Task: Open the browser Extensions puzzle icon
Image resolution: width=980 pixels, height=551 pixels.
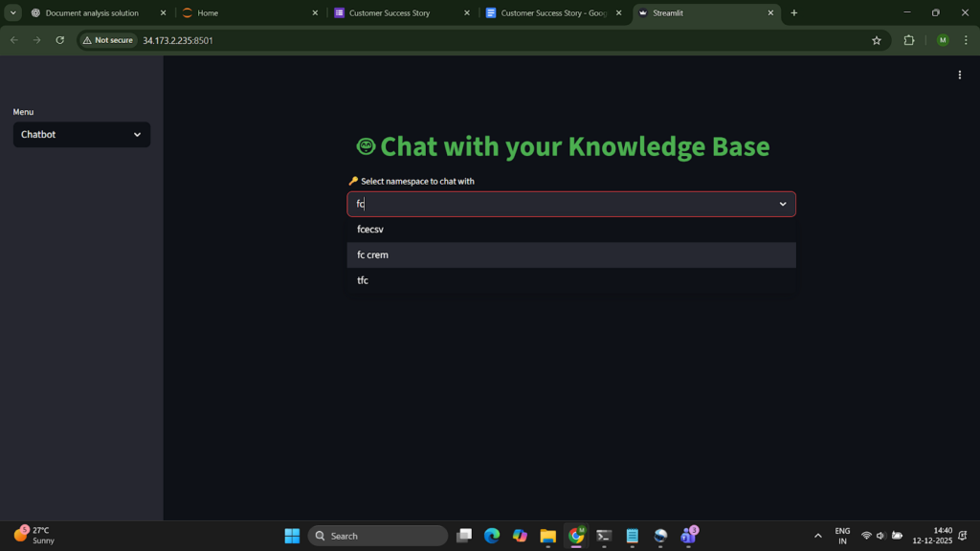Action: point(909,40)
